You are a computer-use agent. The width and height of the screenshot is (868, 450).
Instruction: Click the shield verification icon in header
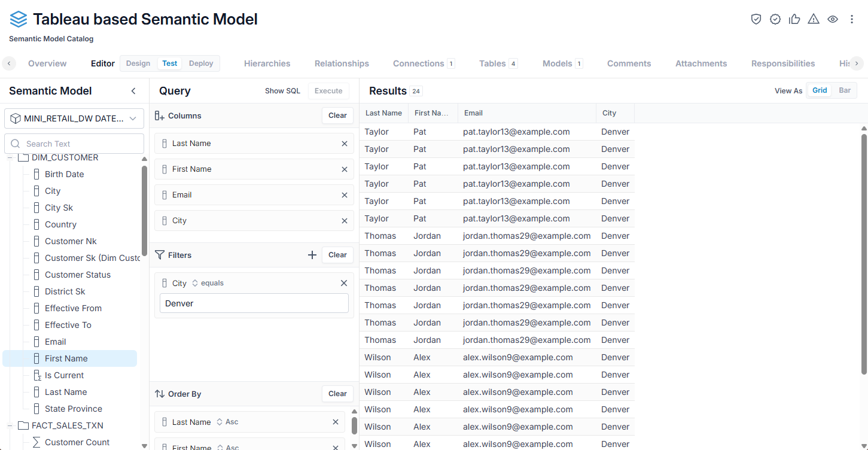(756, 19)
